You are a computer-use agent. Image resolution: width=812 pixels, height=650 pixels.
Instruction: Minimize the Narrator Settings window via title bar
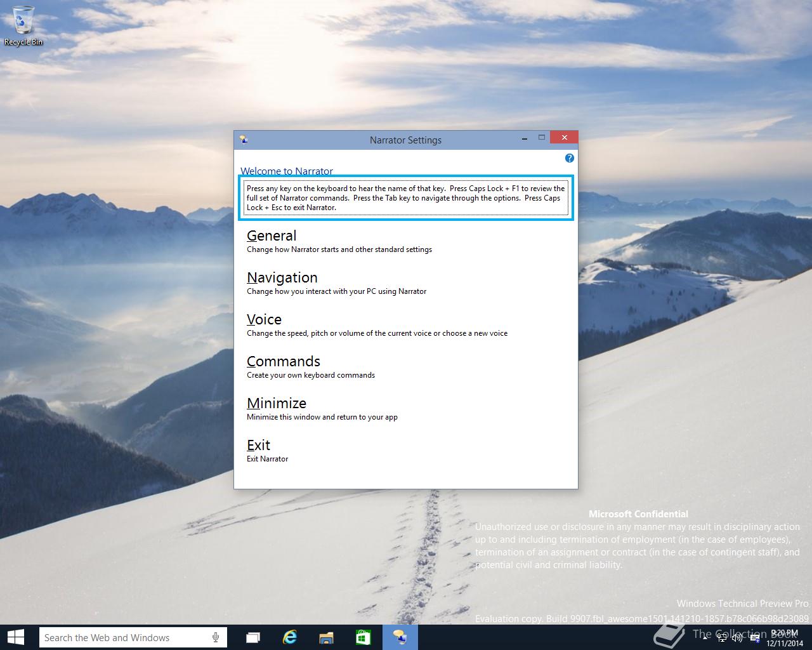point(525,137)
